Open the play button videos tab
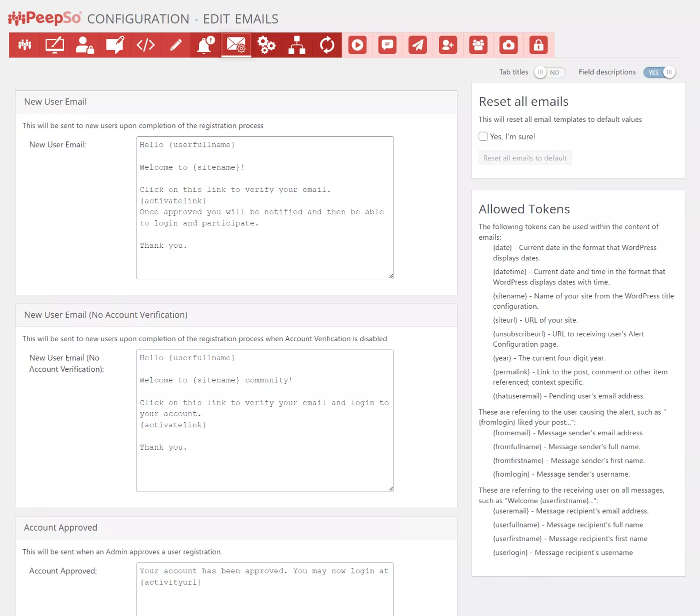700x616 pixels. tap(357, 45)
